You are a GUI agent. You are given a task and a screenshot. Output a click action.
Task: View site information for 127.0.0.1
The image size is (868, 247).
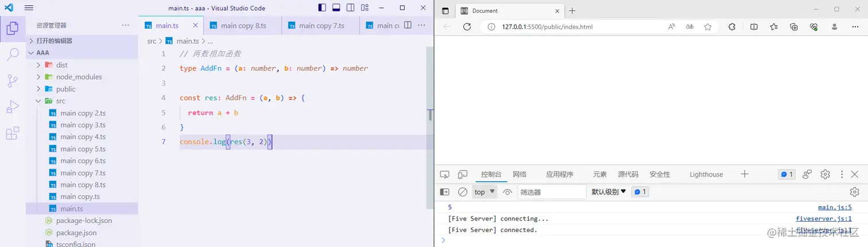click(x=491, y=27)
